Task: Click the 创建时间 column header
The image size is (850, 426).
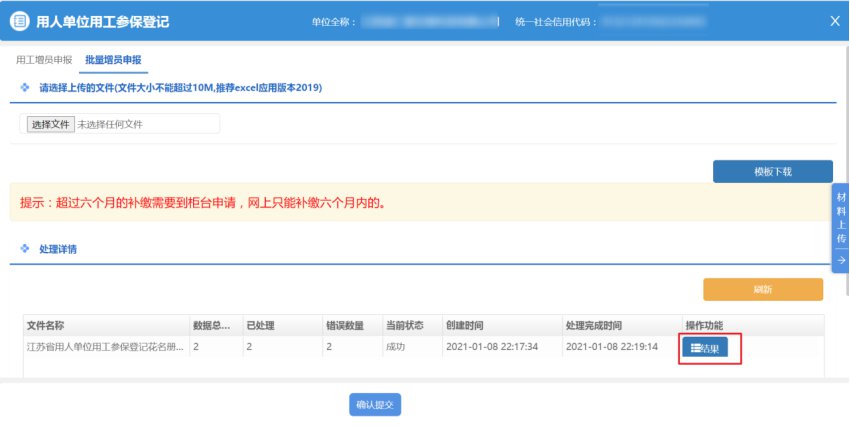Action: click(465, 326)
